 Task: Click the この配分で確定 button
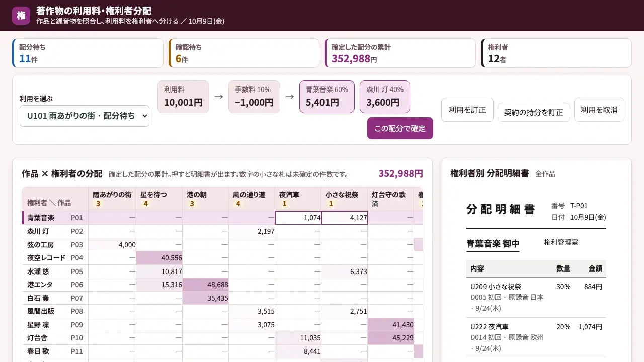point(400,128)
